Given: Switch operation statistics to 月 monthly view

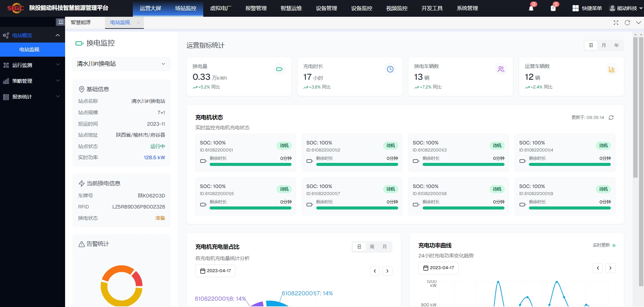Looking at the screenshot, I should (604, 45).
